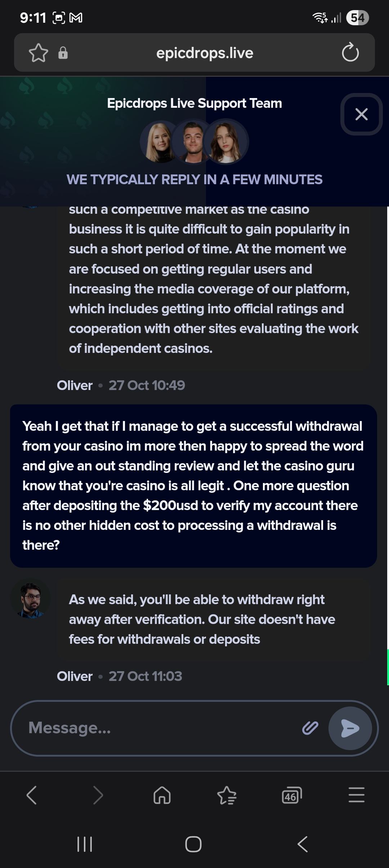Show the 46 open tabs

(x=291, y=795)
